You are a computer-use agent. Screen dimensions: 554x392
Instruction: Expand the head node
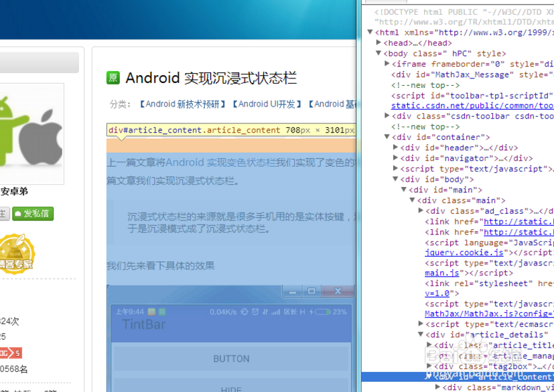pyautogui.click(x=378, y=42)
